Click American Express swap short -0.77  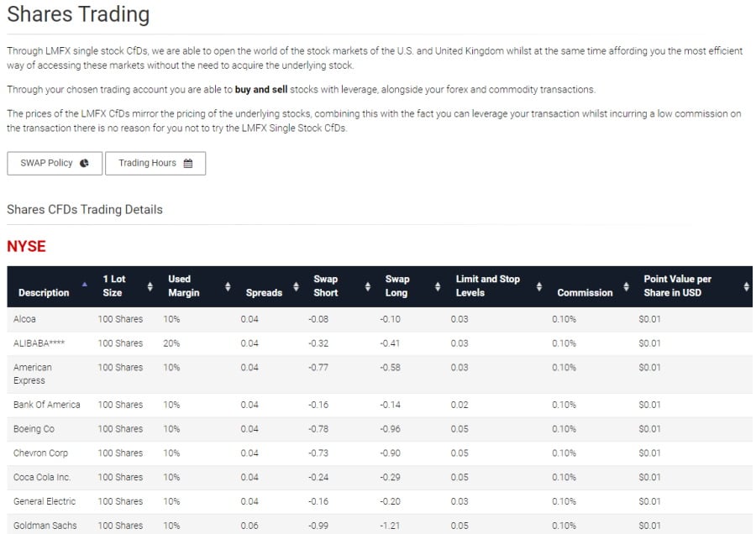[x=318, y=367]
